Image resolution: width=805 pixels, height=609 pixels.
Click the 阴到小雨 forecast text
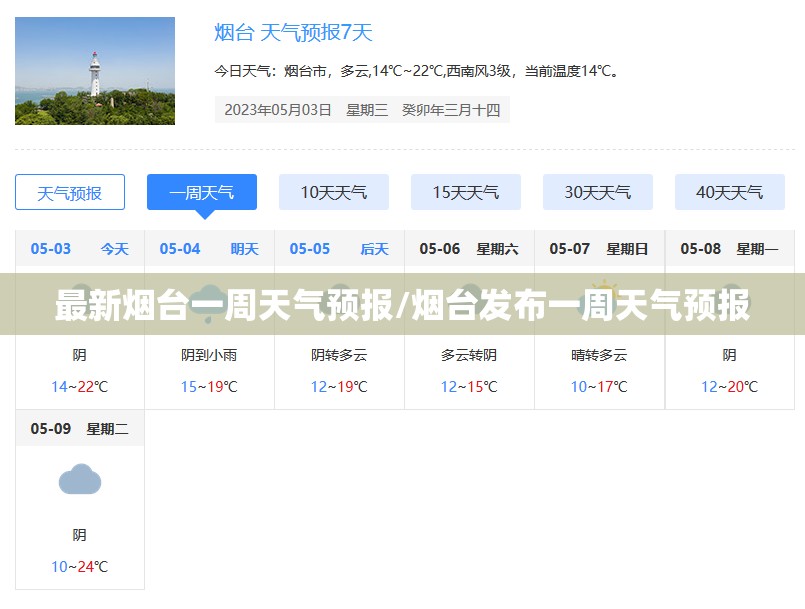(x=209, y=355)
